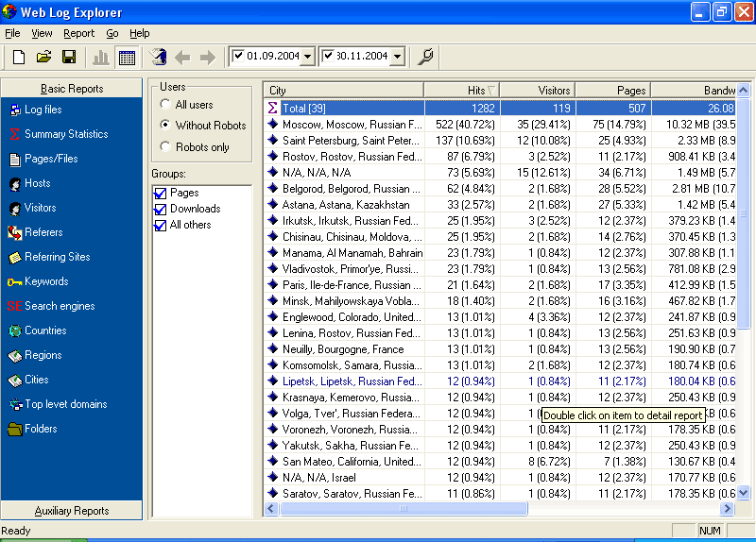Click the New file toolbar icon
The width and height of the screenshot is (756, 542).
(19, 58)
